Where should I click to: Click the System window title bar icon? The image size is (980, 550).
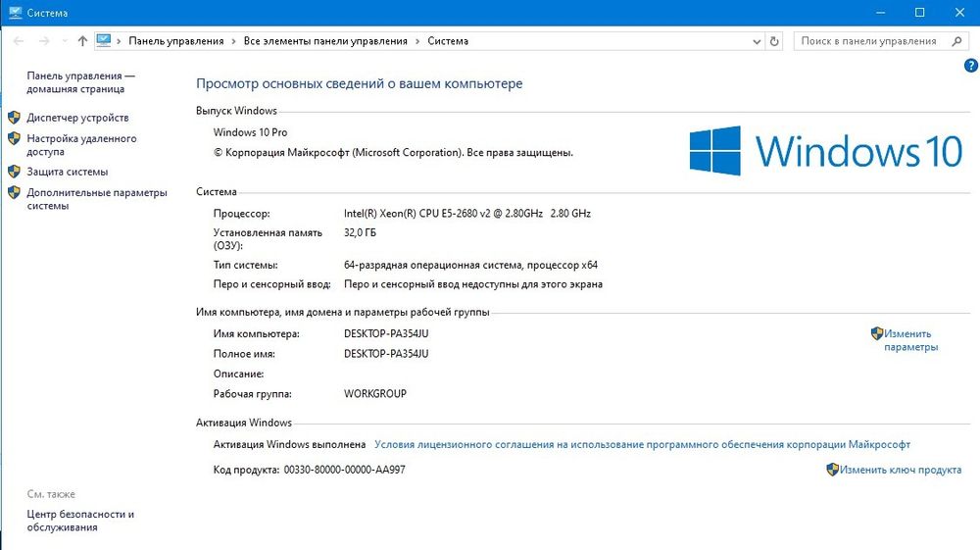pos(15,13)
